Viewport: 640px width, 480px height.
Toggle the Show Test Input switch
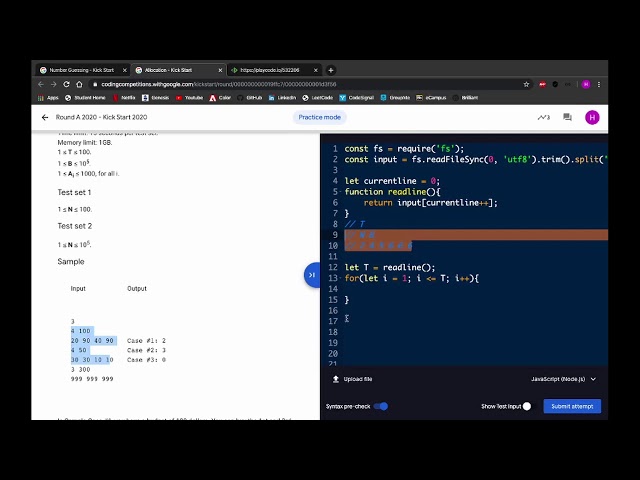click(x=527, y=406)
